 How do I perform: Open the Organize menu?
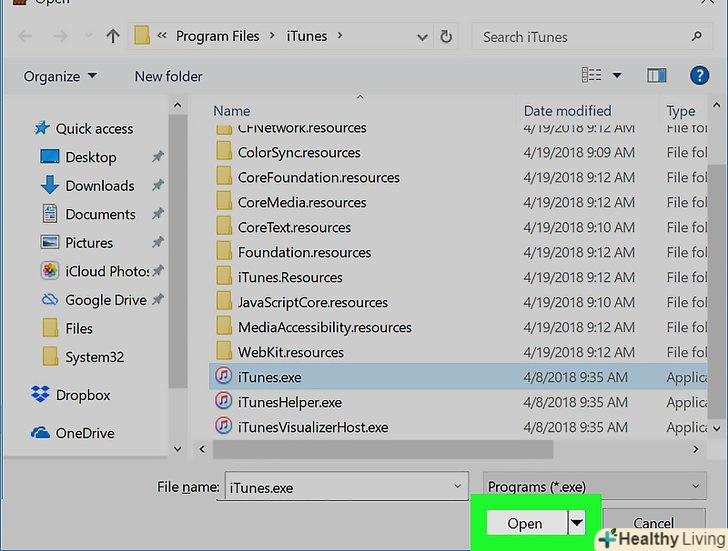(60, 76)
